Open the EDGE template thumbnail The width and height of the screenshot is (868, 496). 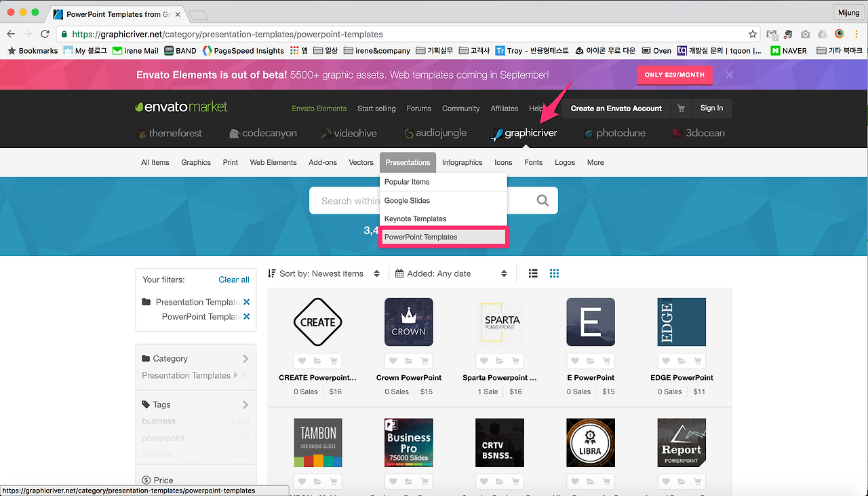[x=682, y=322]
